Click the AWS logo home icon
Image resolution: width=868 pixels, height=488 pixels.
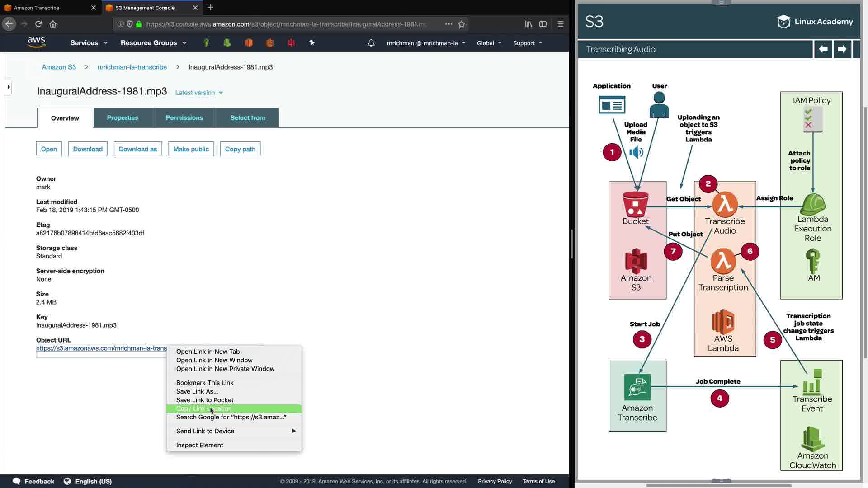point(36,42)
